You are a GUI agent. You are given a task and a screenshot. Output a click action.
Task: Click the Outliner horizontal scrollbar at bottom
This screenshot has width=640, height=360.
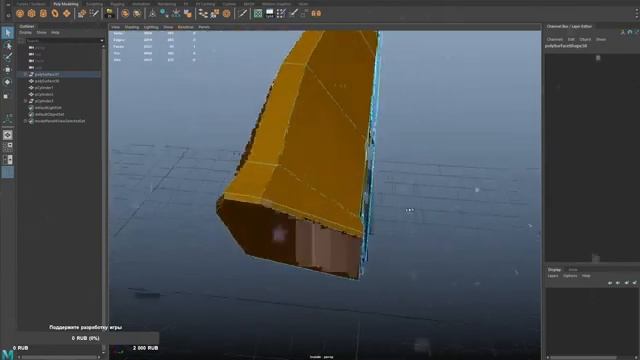click(x=59, y=357)
